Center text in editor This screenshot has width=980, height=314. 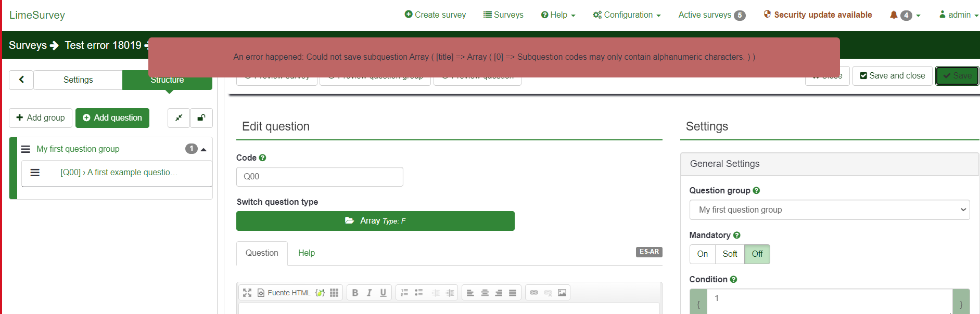(485, 293)
